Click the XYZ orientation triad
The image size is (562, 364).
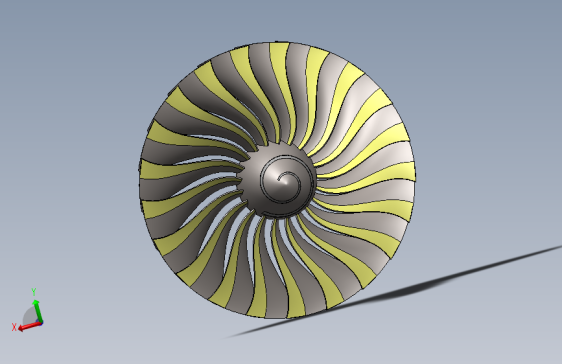click(28, 311)
